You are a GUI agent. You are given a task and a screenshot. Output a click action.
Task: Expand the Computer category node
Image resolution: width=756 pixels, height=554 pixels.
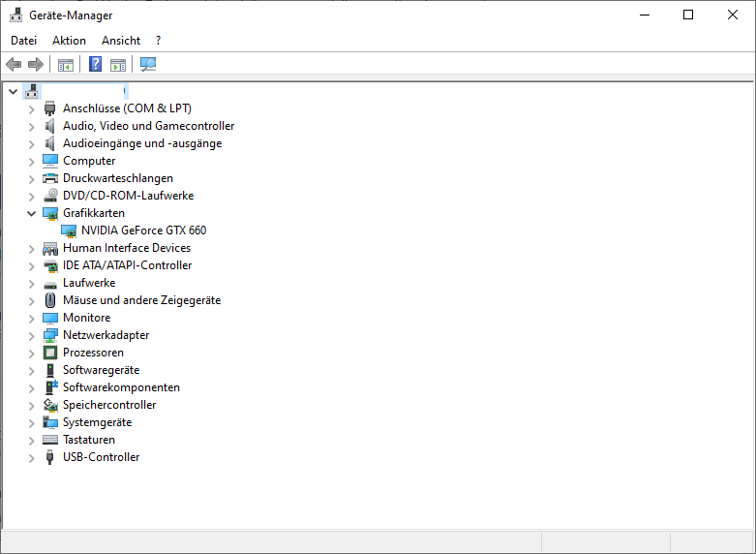click(32, 161)
